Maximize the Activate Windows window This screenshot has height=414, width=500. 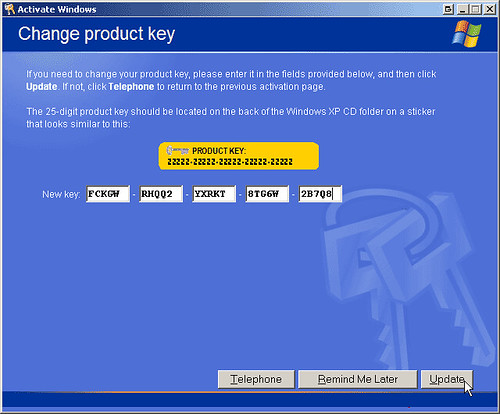(475, 9)
